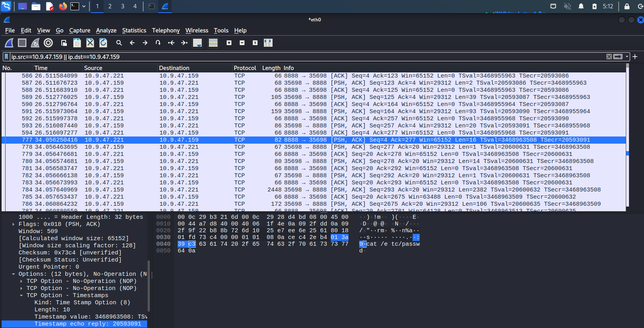Expand the first TCP Option No-Operation row
Viewport: 644px width, 328px height.
(21, 281)
